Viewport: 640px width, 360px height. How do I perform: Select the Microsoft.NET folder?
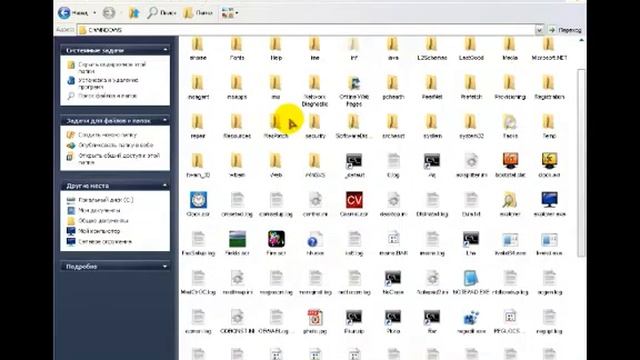point(549,48)
